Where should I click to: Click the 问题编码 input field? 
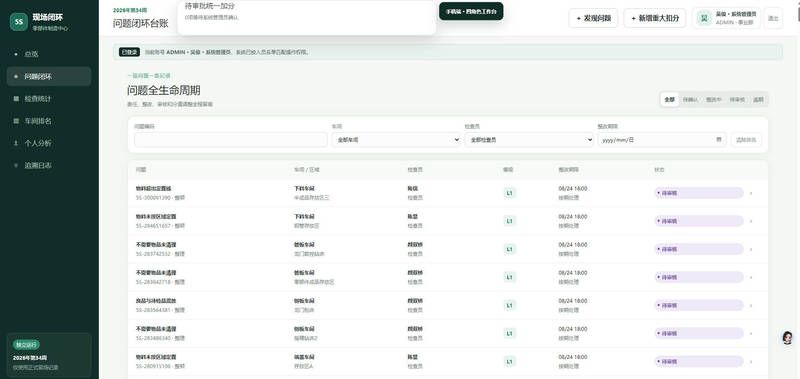(231, 140)
